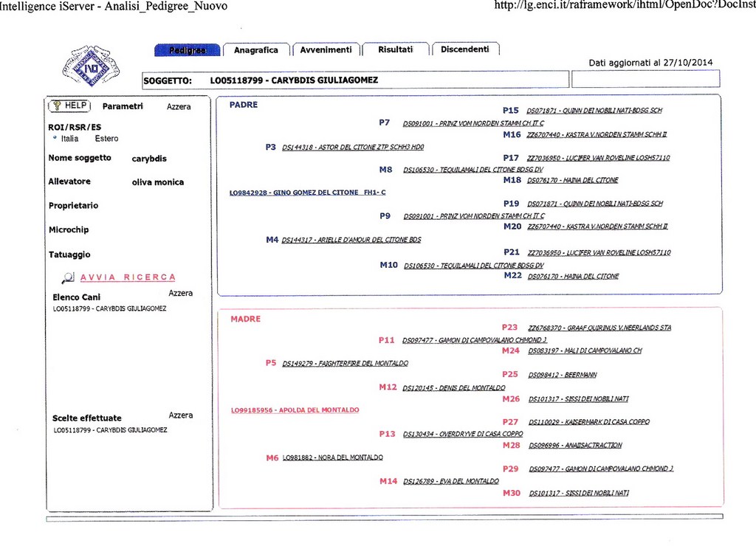Open the Discendenti tab
Viewport: 756px width, 546px height.
coord(465,49)
